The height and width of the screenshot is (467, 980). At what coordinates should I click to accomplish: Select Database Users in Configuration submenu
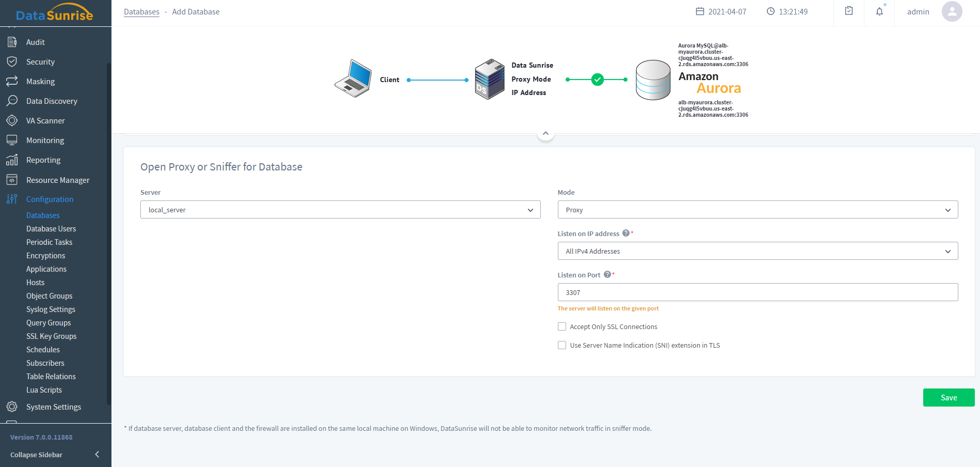51,229
